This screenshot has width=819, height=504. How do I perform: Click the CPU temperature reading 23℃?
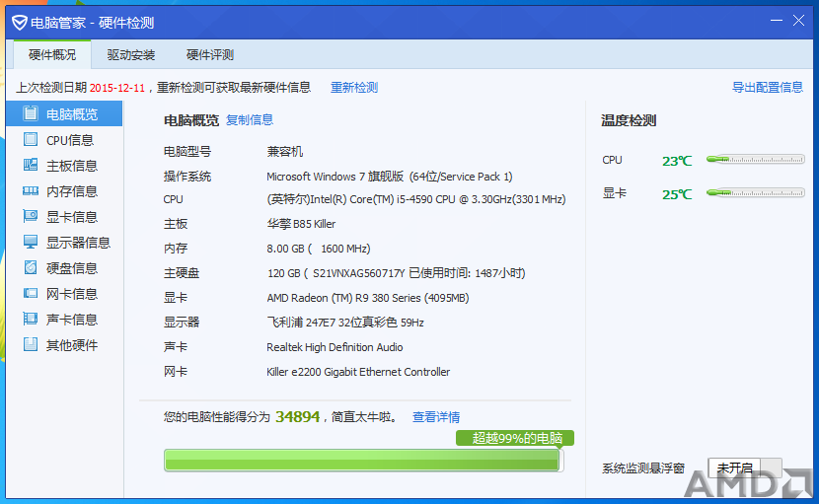pos(677,161)
